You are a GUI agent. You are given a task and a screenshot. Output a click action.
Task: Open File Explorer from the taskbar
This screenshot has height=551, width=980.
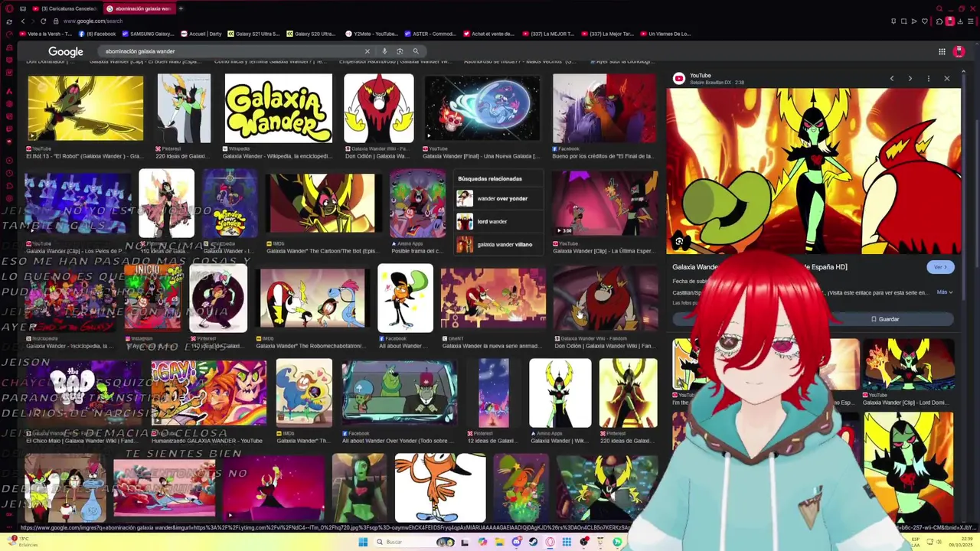[499, 542]
